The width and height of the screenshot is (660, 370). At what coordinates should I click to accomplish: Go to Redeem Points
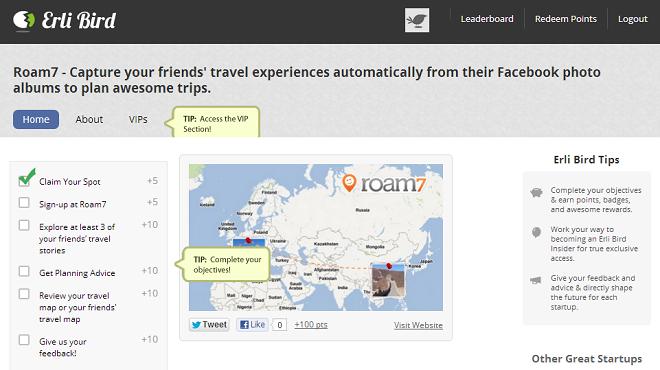tap(566, 19)
